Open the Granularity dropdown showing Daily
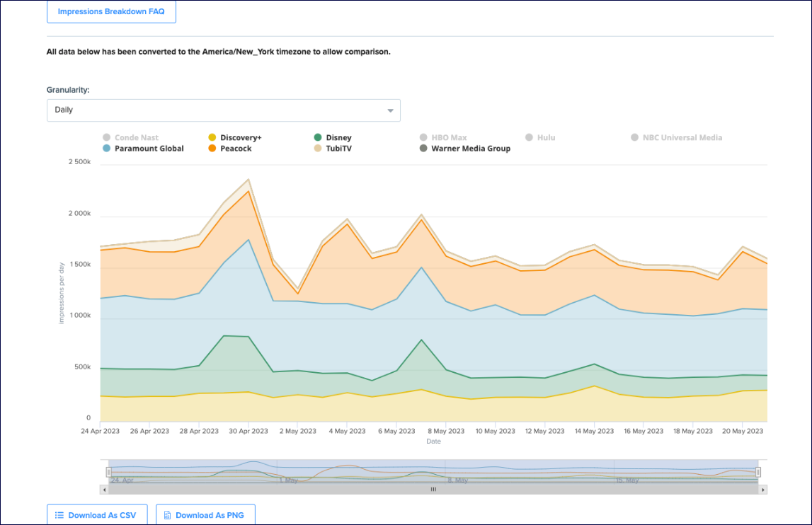The height and width of the screenshot is (525, 812). [x=223, y=110]
